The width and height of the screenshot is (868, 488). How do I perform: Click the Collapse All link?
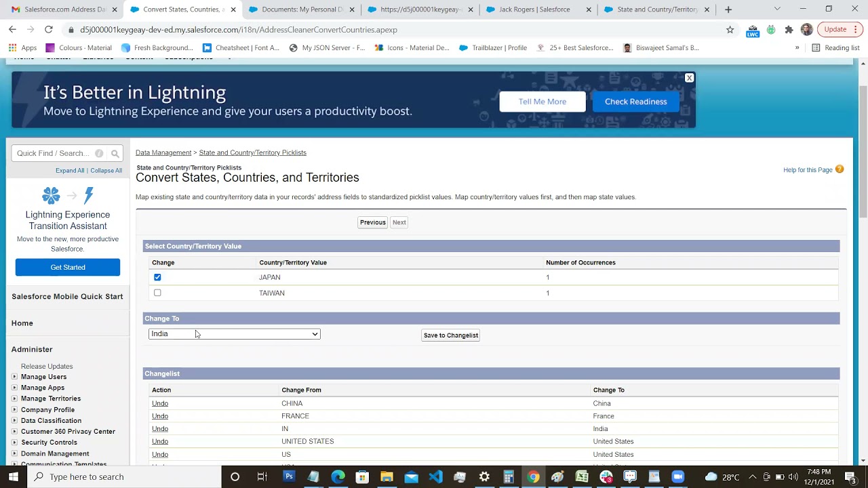106,170
